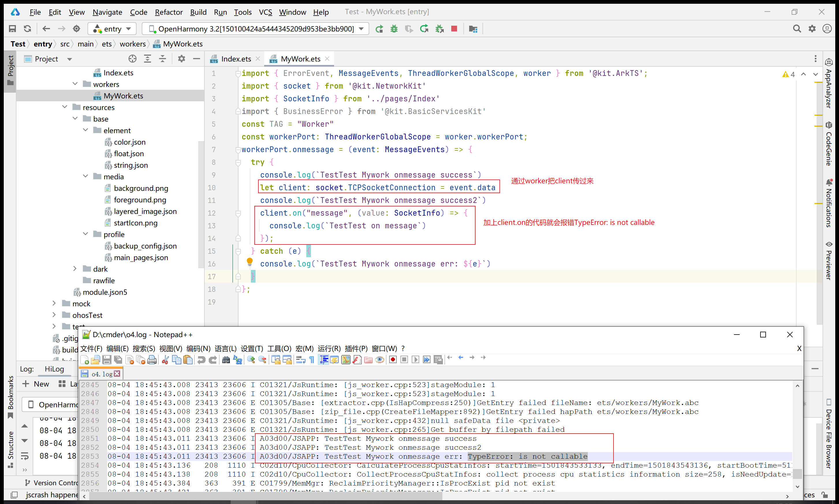Close the Index.ets editor tab
Image resolution: width=839 pixels, height=504 pixels.
(x=258, y=59)
